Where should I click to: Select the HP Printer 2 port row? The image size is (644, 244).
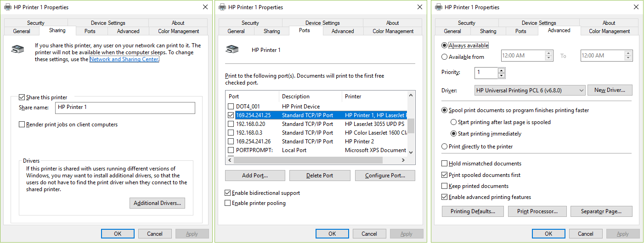point(317,141)
